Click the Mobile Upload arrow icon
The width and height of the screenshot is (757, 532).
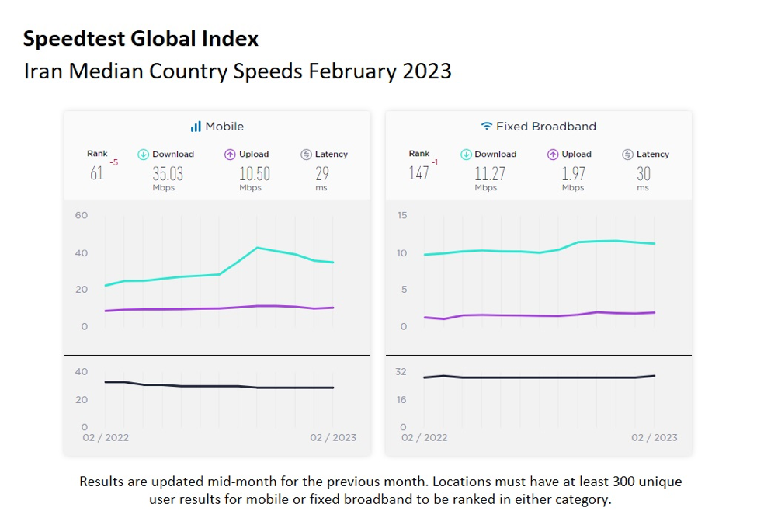click(x=230, y=155)
